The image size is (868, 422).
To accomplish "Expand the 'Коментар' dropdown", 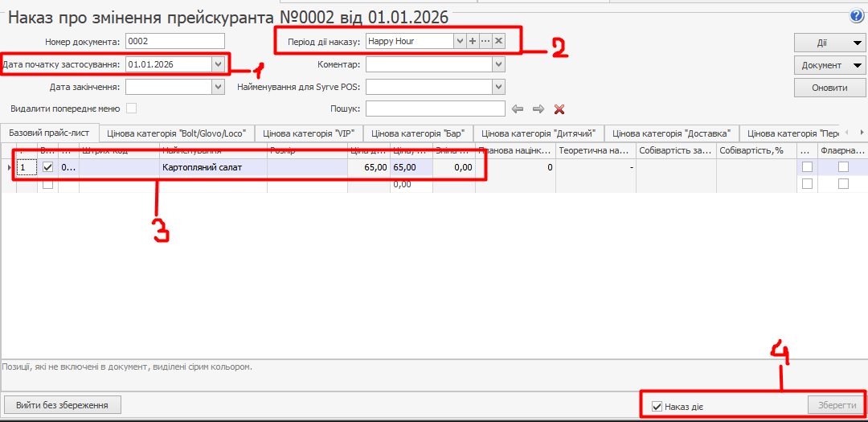I will point(498,64).
